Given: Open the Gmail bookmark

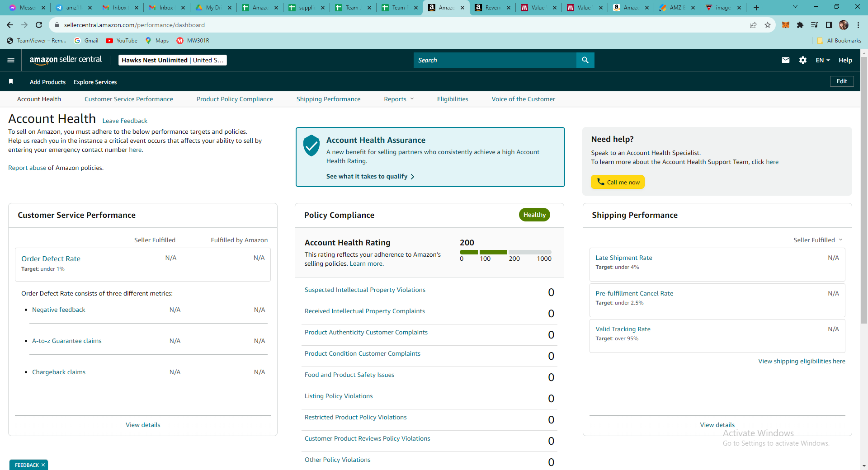Looking at the screenshot, I should pyautogui.click(x=86, y=41).
